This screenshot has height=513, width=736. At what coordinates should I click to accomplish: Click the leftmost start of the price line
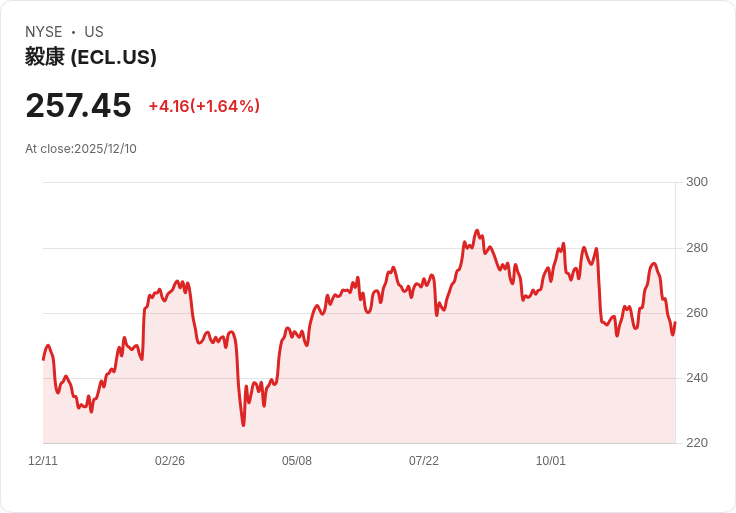43,359
